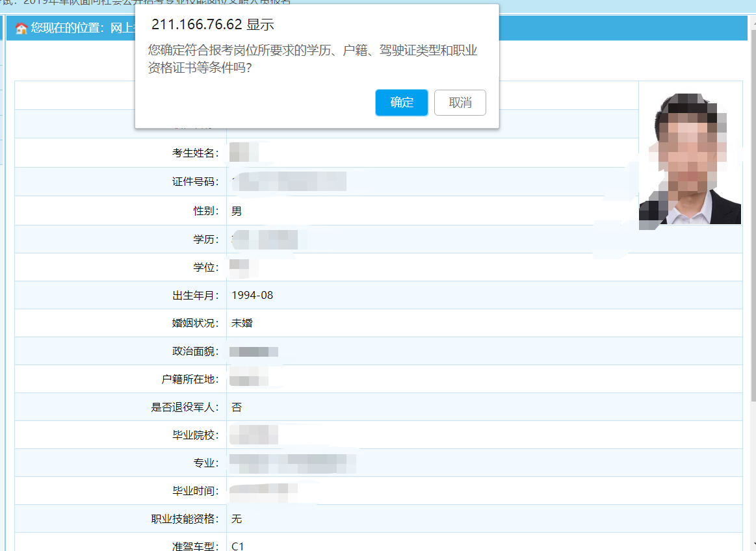The image size is (756, 551).
Task: Click the 户籍所在地 label
Action: point(190,379)
